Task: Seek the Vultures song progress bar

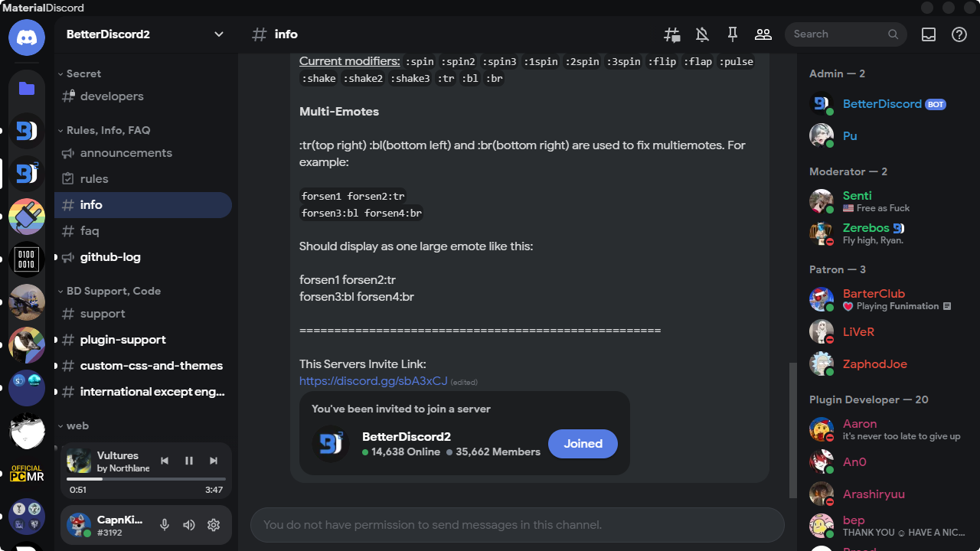Action: (145, 479)
